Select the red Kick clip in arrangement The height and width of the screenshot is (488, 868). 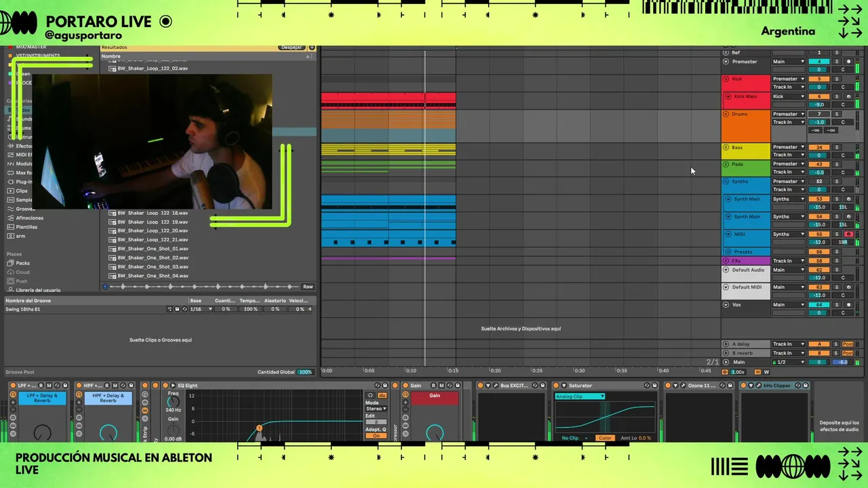pyautogui.click(x=388, y=100)
